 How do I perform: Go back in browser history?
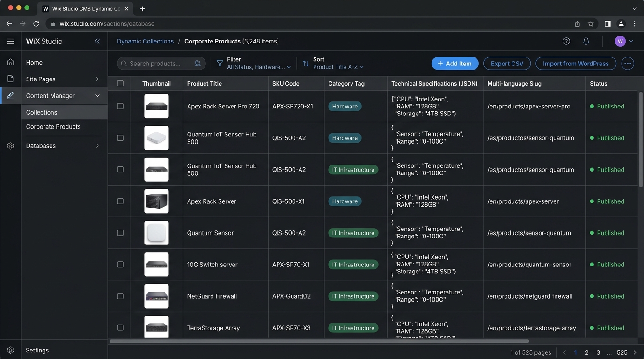[9, 23]
